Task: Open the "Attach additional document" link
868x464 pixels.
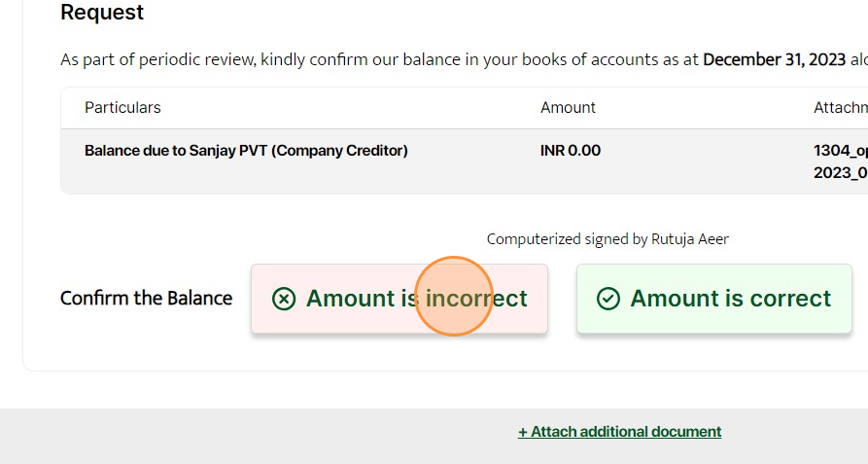Action: click(x=626, y=432)
